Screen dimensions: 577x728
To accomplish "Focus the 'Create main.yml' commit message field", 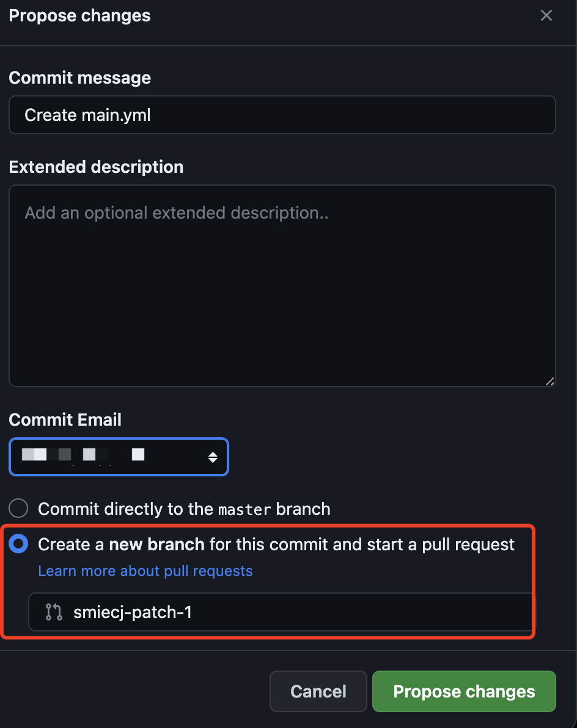I will pos(282,115).
